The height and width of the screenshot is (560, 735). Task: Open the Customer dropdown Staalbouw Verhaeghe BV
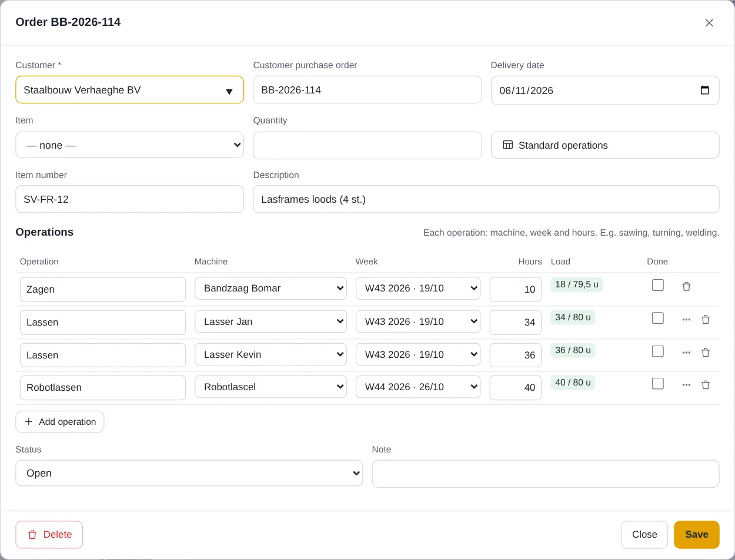click(x=129, y=90)
